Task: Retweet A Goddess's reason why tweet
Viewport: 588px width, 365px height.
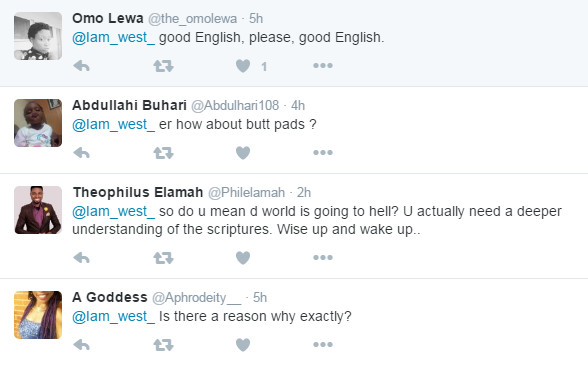Action: tap(163, 345)
